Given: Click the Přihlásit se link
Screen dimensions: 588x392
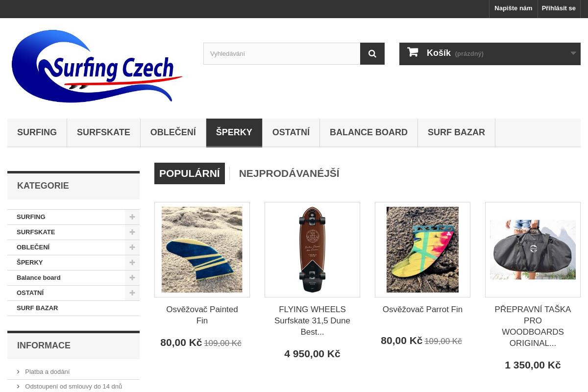Looking at the screenshot, I should (x=559, y=8).
